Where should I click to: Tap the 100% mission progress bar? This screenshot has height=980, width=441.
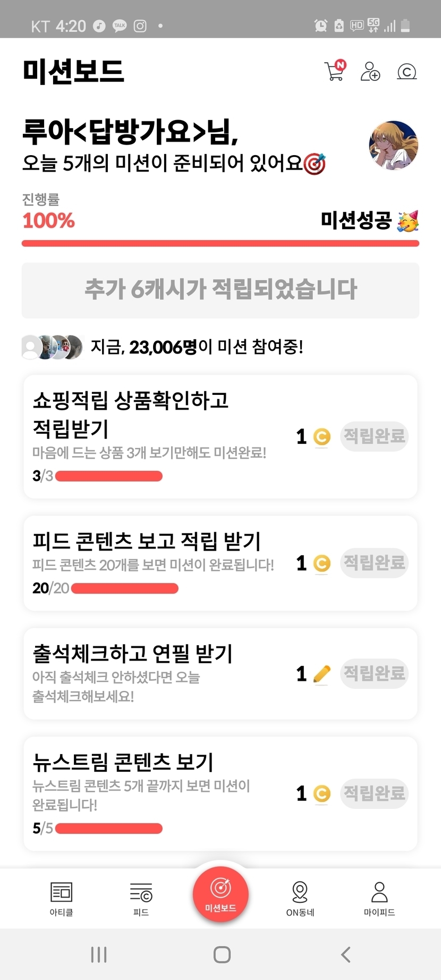(220, 243)
